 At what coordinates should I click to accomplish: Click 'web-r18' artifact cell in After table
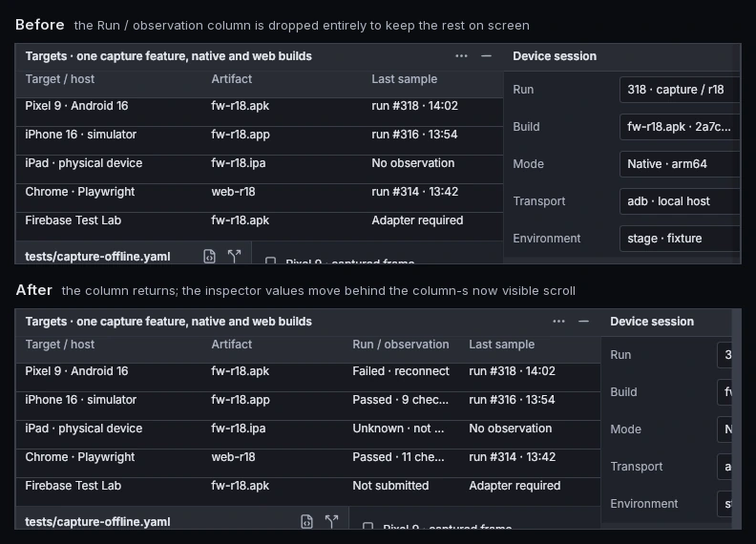click(x=233, y=457)
